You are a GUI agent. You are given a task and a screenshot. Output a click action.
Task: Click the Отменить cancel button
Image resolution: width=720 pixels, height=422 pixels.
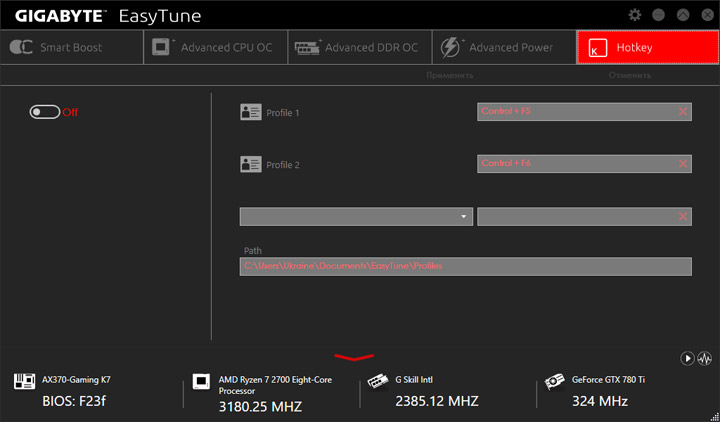630,75
